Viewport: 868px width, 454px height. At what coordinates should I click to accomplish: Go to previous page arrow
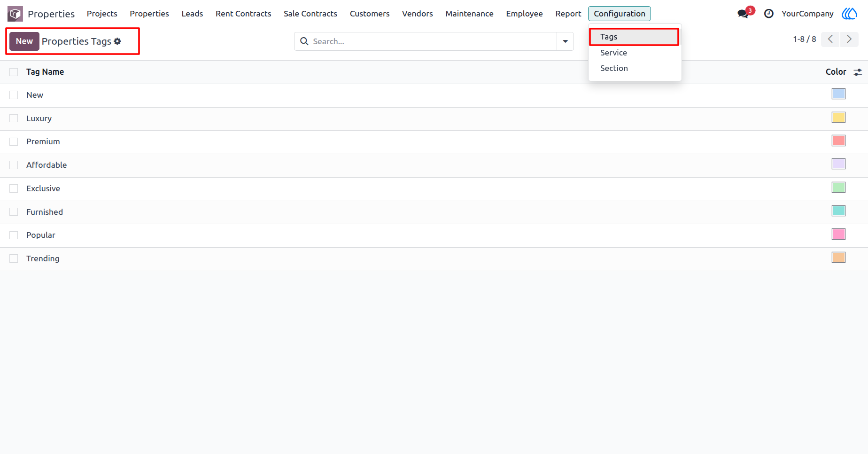point(830,39)
